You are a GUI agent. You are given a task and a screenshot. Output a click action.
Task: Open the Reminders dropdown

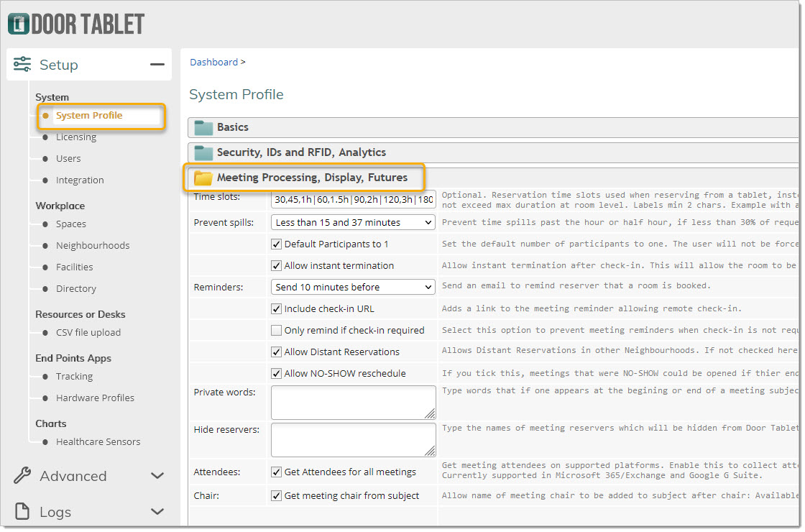(x=353, y=288)
